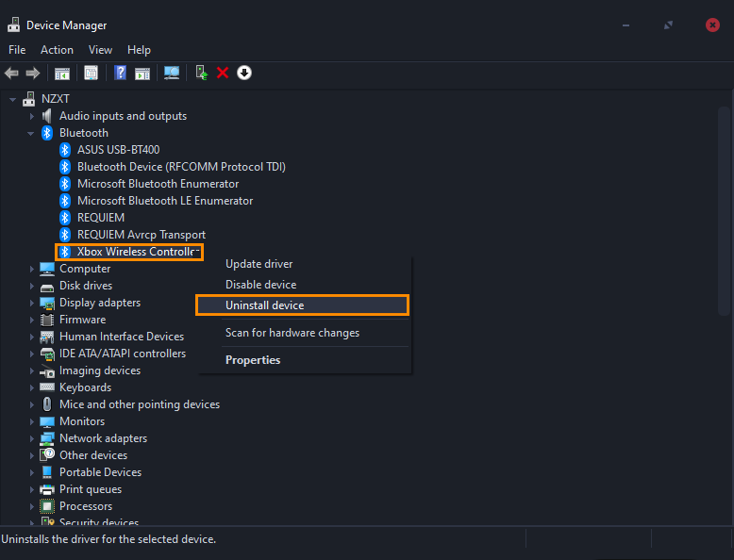Click the speaker icon for Audio inputs

pos(47,116)
